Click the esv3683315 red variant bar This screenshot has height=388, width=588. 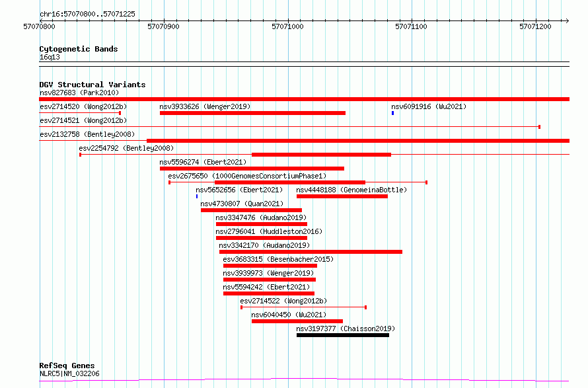[270, 266]
